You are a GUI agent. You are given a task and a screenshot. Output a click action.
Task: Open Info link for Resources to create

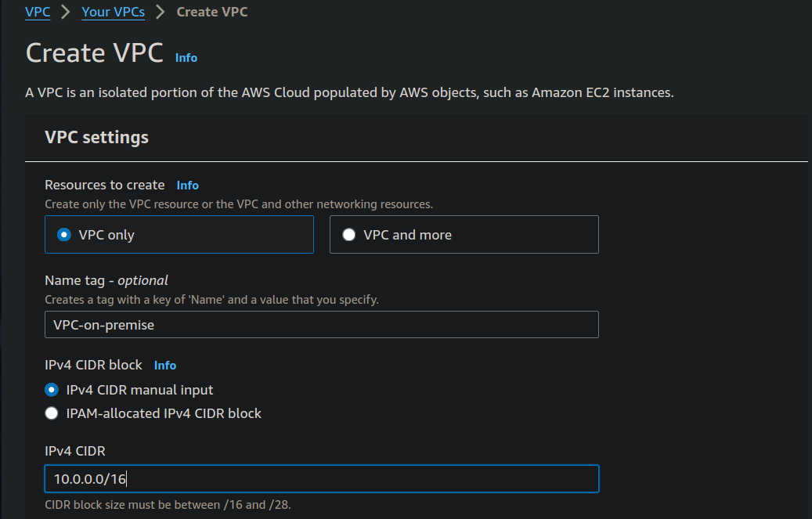point(188,186)
